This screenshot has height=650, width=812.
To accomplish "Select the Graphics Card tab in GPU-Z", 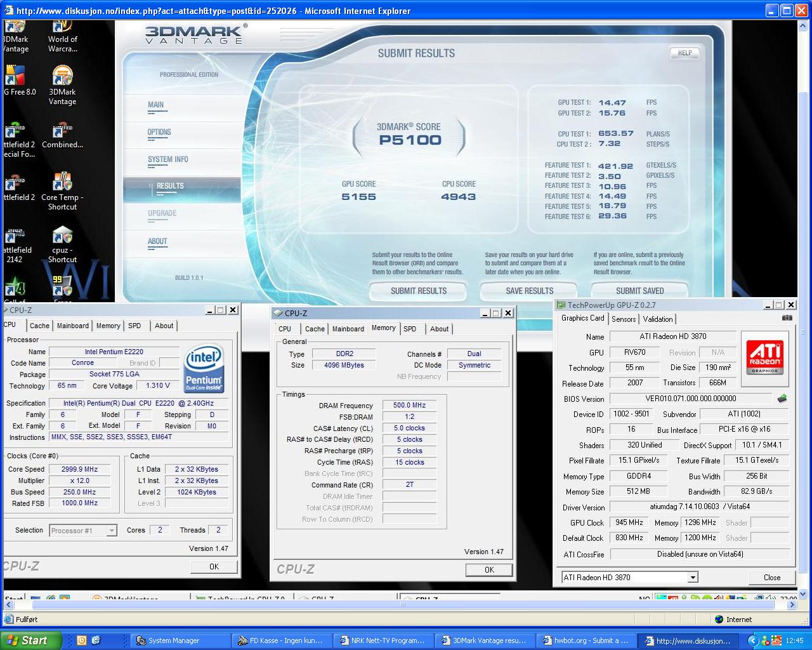I will coord(582,318).
